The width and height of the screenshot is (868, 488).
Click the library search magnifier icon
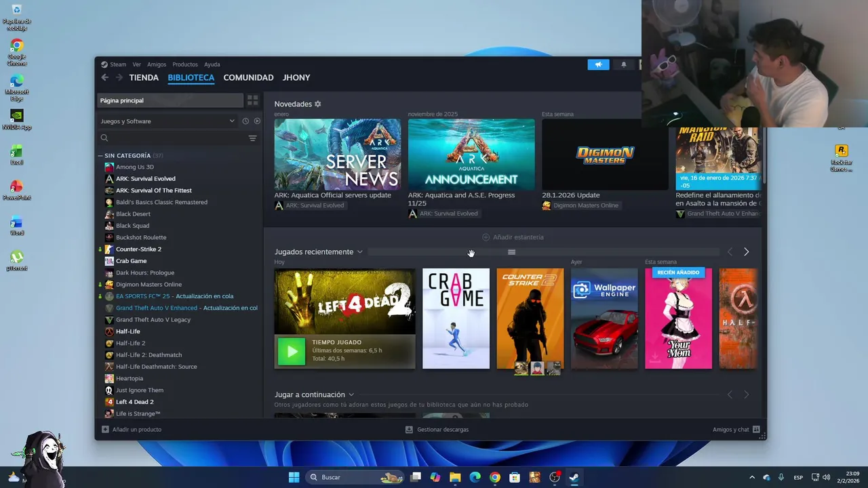click(104, 138)
